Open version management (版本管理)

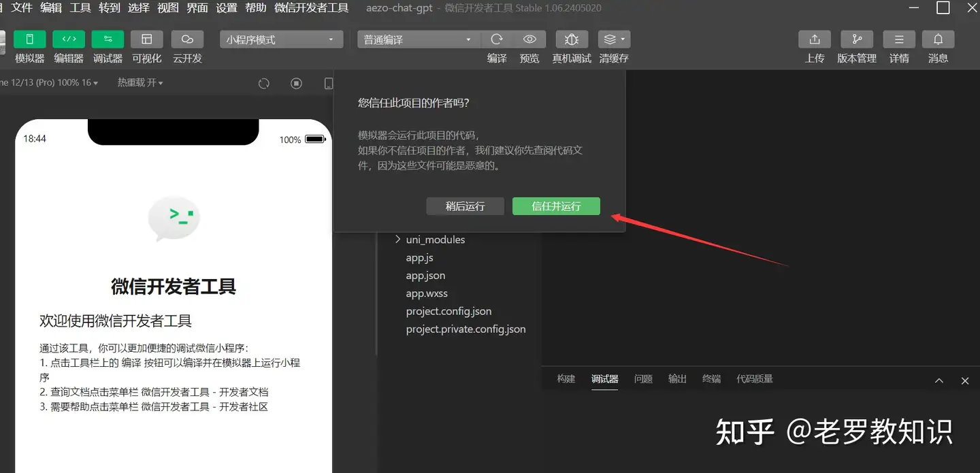click(x=857, y=39)
